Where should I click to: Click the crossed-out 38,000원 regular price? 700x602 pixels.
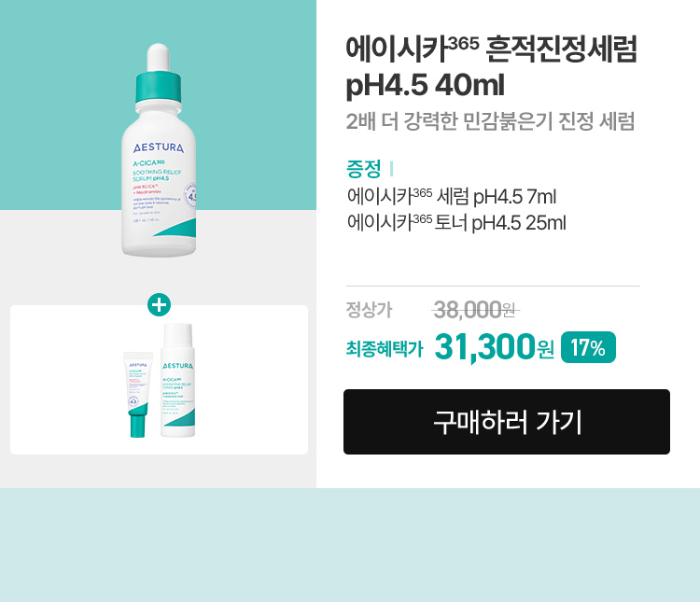click(475, 310)
